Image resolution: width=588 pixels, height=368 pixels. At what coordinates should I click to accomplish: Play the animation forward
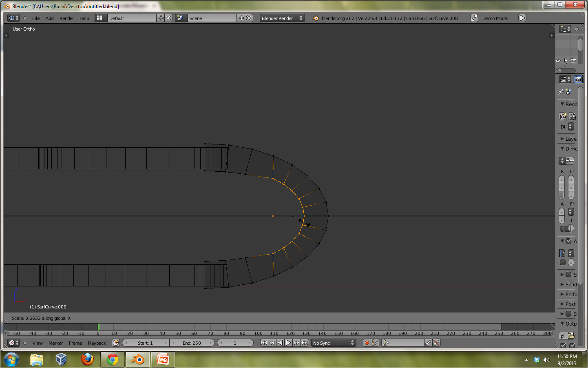(288, 343)
